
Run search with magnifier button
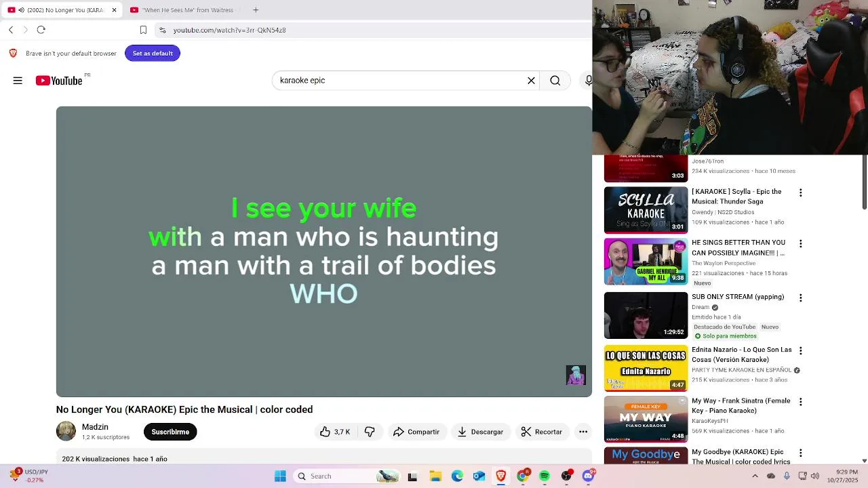[555, 81]
